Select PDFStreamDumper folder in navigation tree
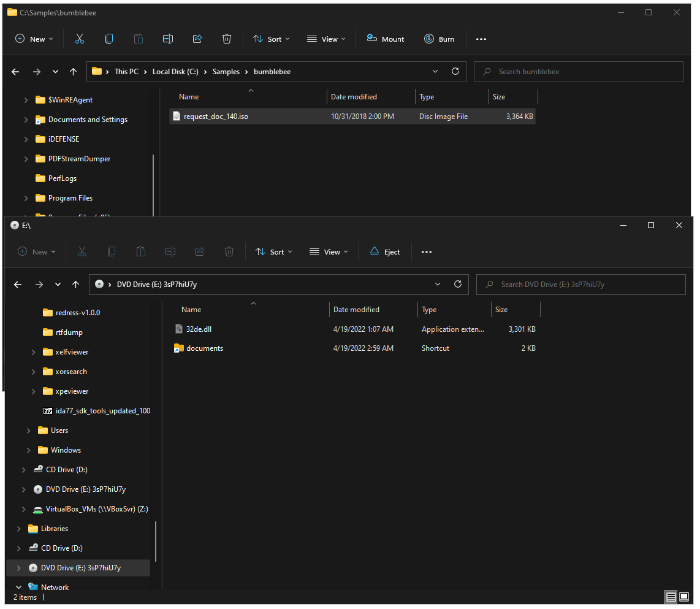The image size is (700, 609). click(x=79, y=159)
